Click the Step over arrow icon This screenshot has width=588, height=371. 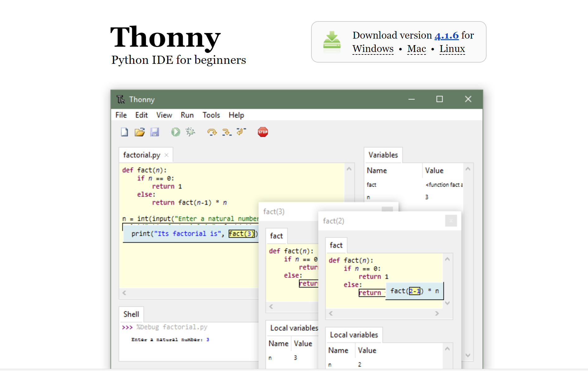pyautogui.click(x=212, y=132)
